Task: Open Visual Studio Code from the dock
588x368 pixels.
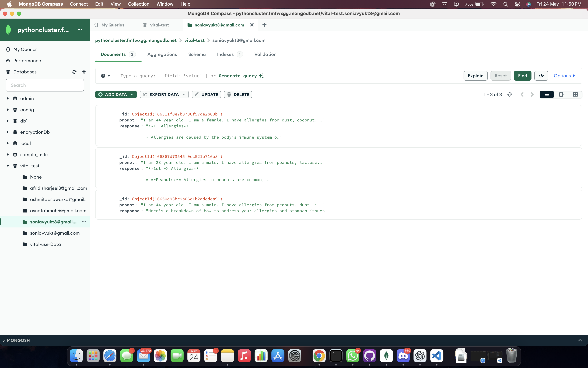Action: click(x=437, y=356)
